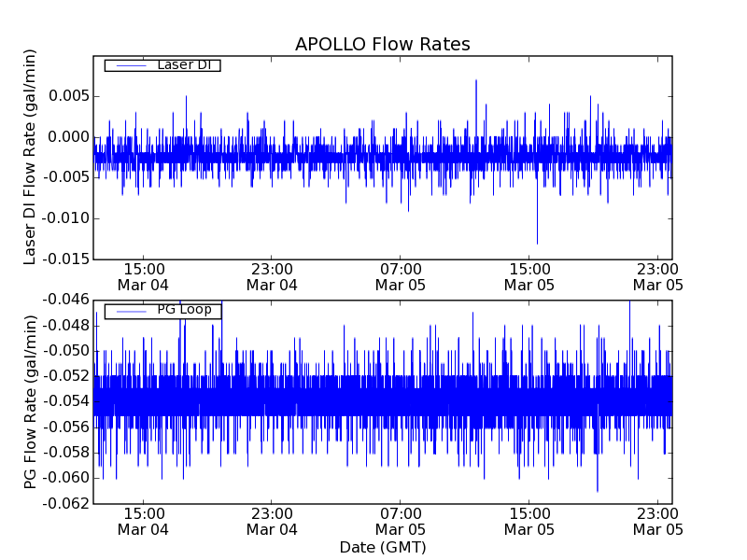Click the blue line sample in Laser DI legend
This screenshot has width=747, height=560.
coord(130,65)
